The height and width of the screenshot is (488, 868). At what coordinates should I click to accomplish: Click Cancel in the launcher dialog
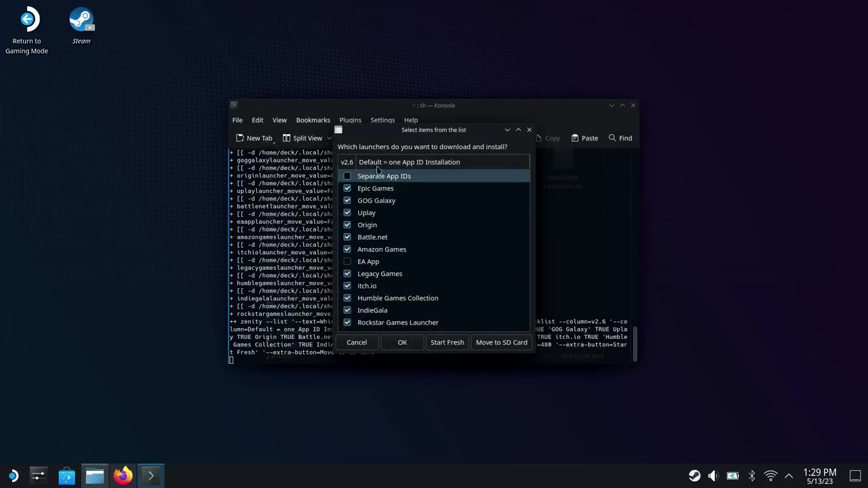point(357,342)
